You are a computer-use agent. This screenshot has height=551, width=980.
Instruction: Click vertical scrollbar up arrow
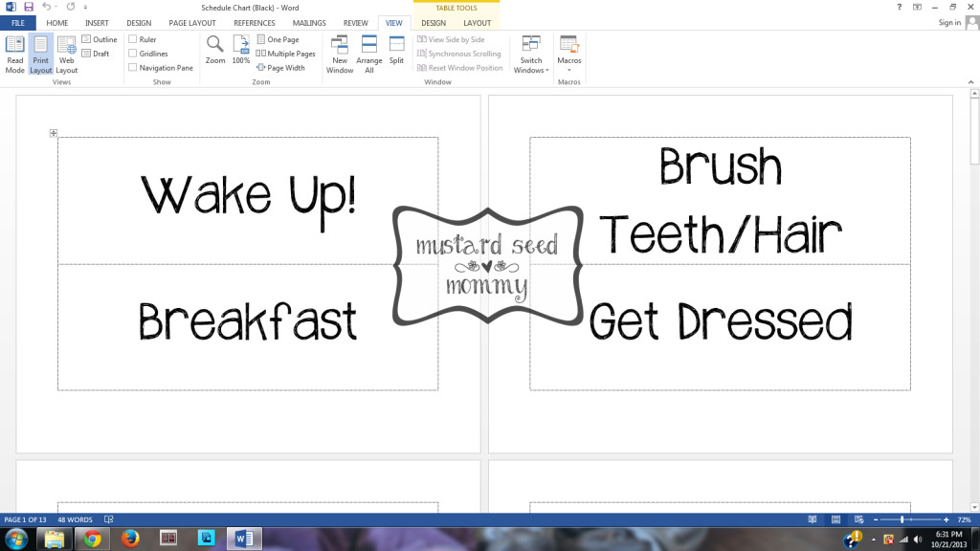pyautogui.click(x=974, y=93)
